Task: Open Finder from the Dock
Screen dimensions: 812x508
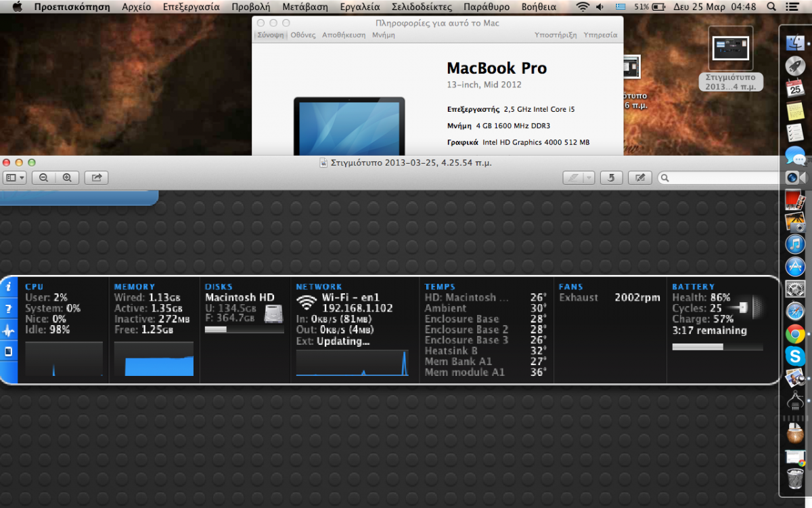Action: [795, 43]
